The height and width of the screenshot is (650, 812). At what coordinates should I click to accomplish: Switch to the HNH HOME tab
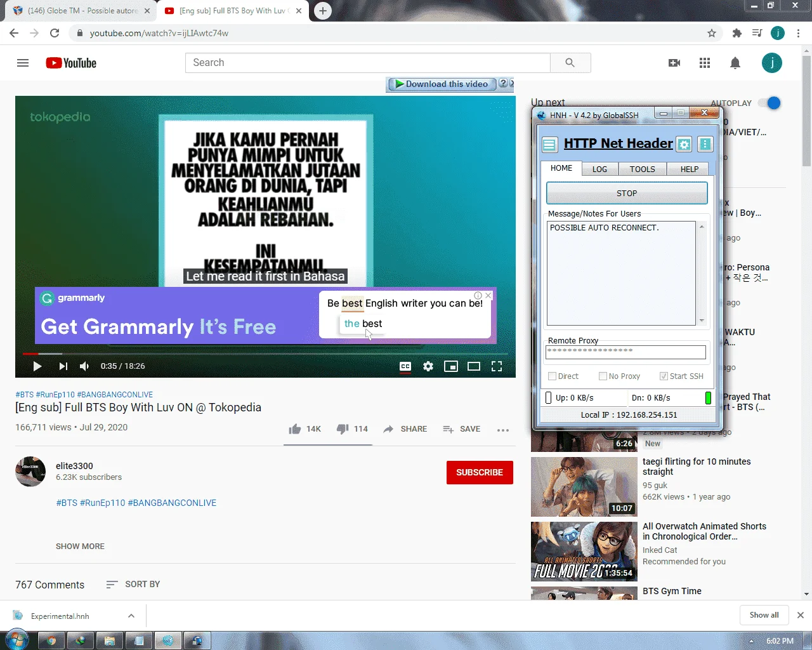point(561,168)
